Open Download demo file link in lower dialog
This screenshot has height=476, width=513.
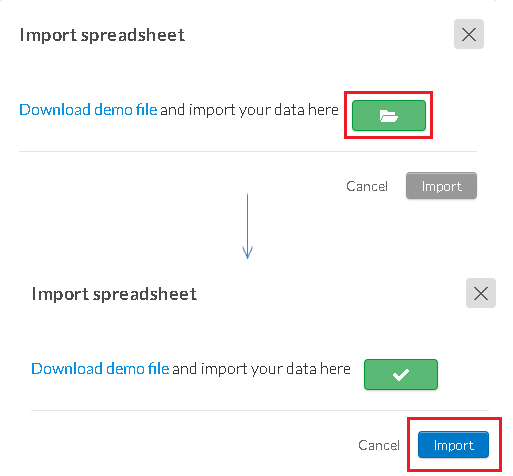point(100,369)
